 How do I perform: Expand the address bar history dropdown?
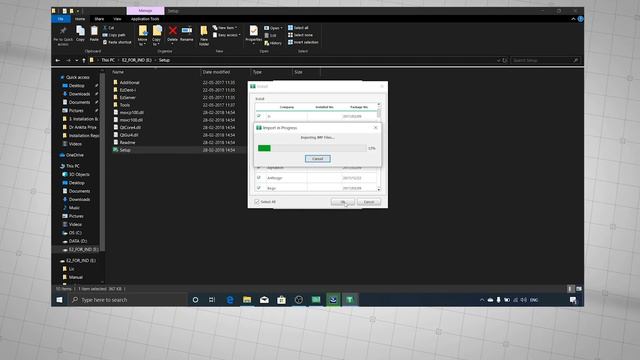[x=498, y=60]
